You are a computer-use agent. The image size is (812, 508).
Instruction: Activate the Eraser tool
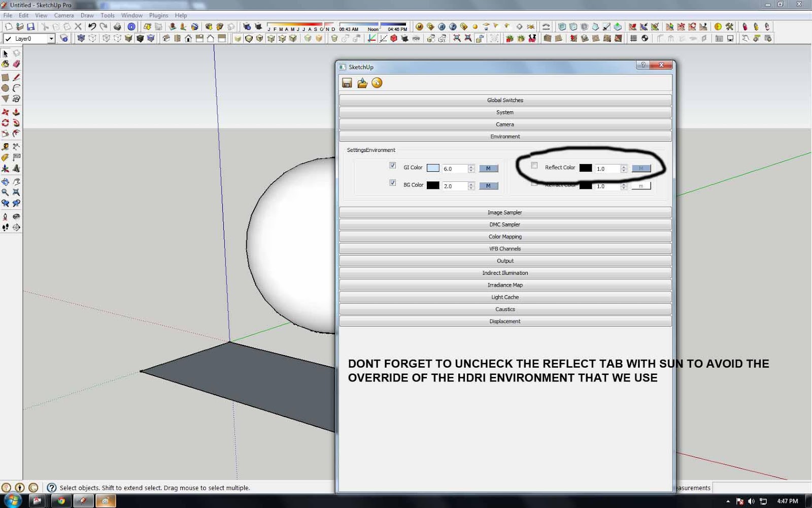17,63
